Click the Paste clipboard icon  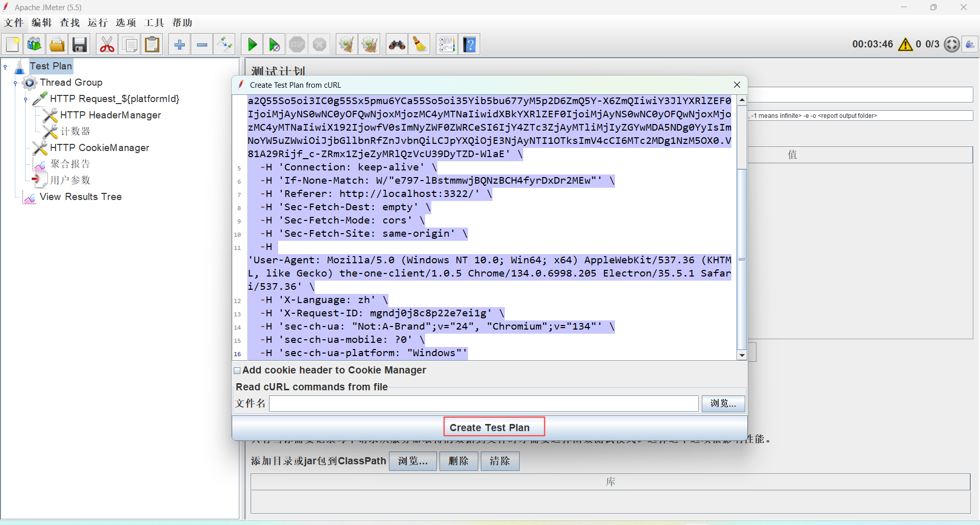(152, 44)
